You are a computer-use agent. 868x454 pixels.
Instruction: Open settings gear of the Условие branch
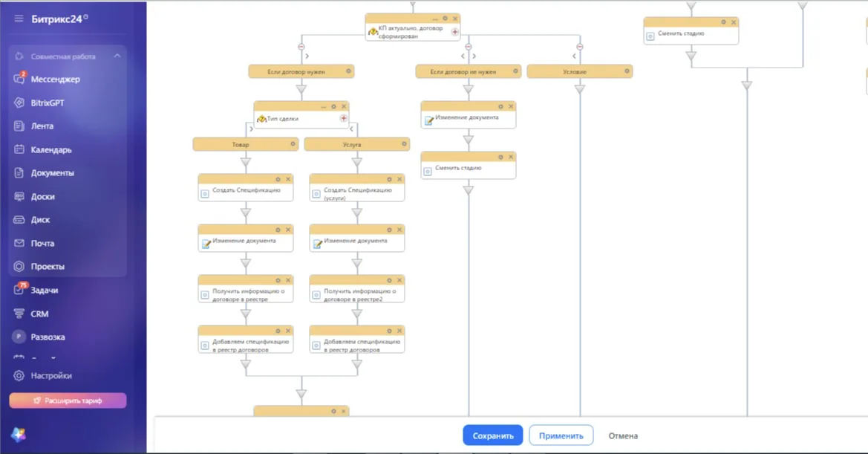(627, 71)
